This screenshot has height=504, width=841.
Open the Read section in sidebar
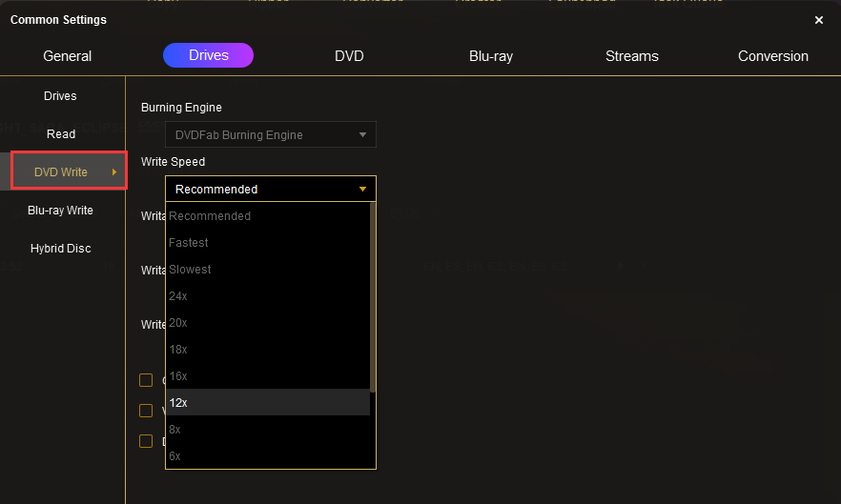[61, 134]
